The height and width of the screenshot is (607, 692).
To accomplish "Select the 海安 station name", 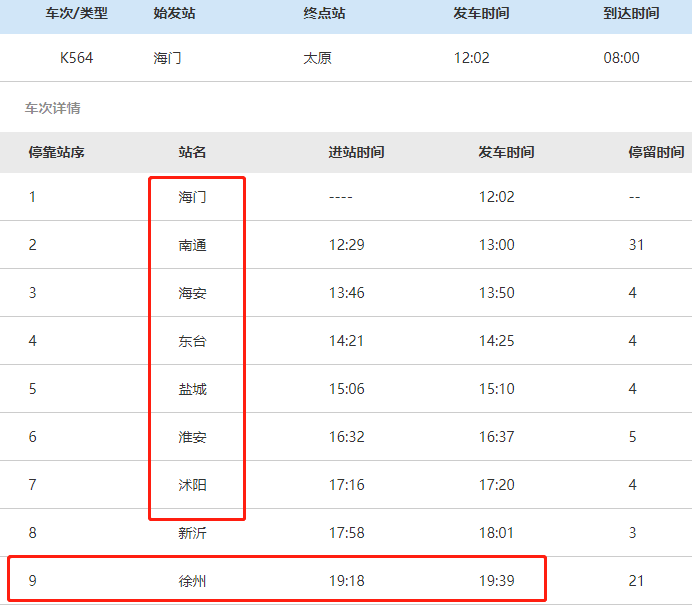I will (x=192, y=293).
